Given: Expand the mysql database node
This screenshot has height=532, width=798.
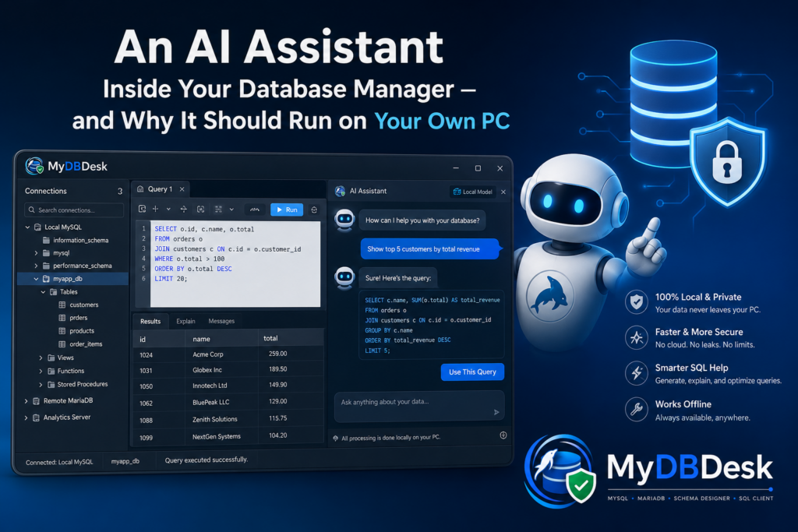Looking at the screenshot, I should [36, 253].
